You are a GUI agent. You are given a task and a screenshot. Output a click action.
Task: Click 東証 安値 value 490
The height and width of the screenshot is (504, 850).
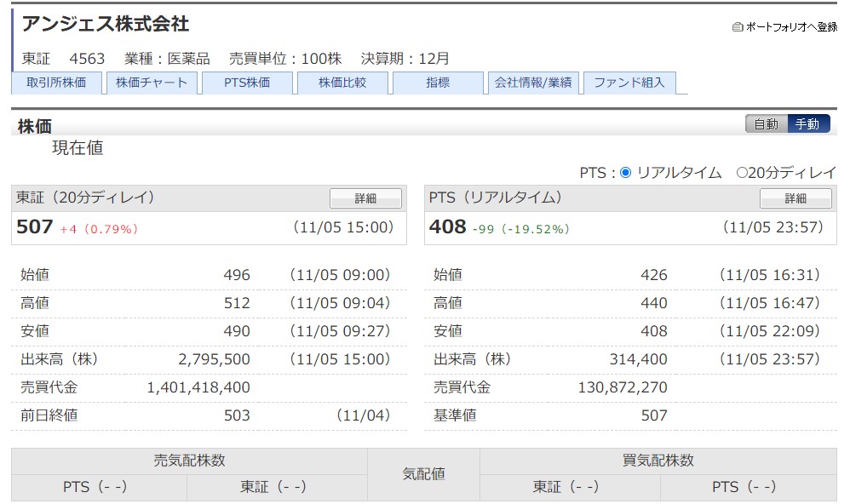(x=237, y=331)
